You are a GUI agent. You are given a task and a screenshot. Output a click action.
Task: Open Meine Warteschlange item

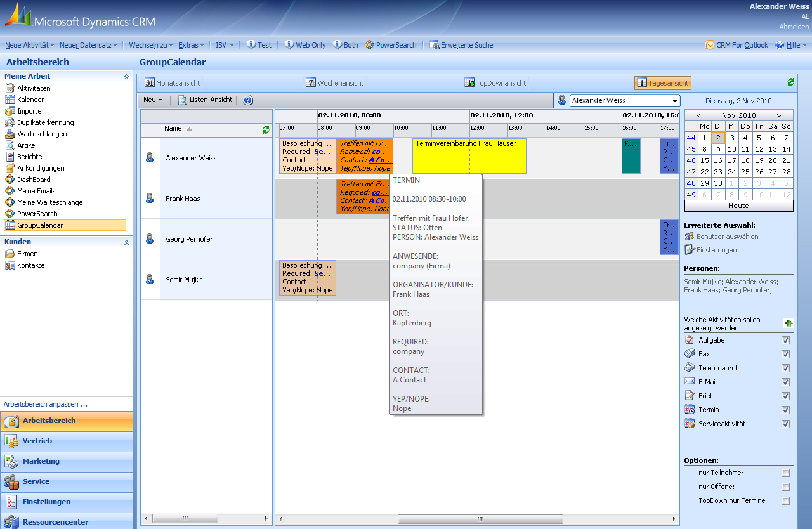[49, 202]
